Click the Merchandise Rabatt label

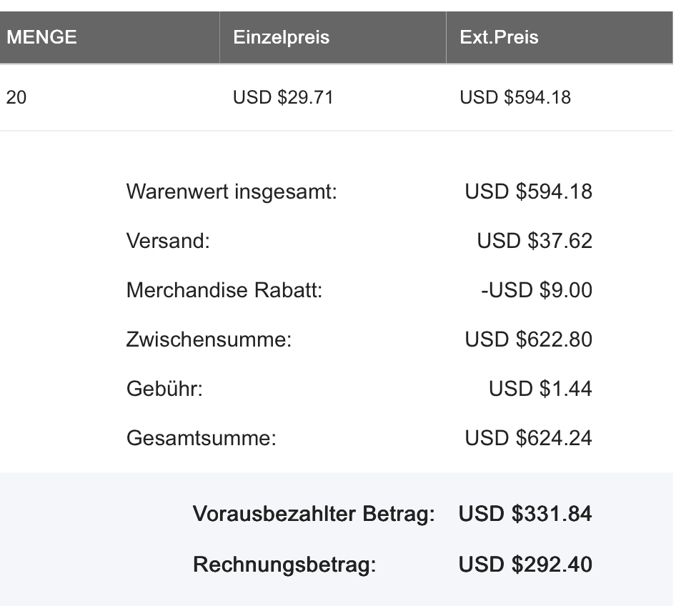tap(224, 290)
